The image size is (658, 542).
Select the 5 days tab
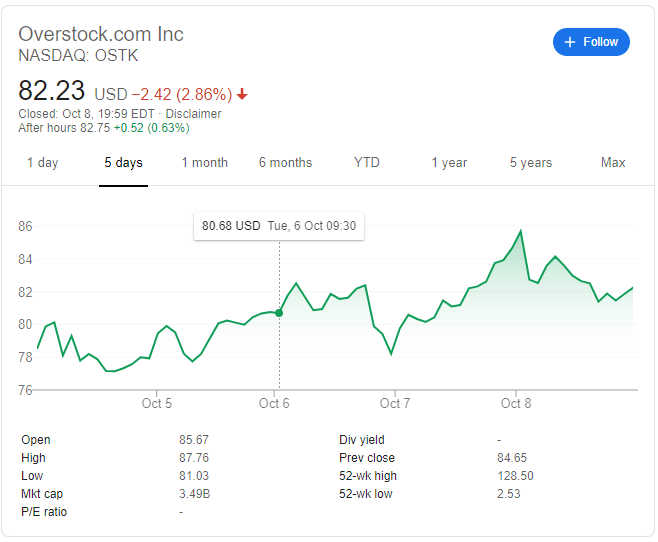pos(123,163)
